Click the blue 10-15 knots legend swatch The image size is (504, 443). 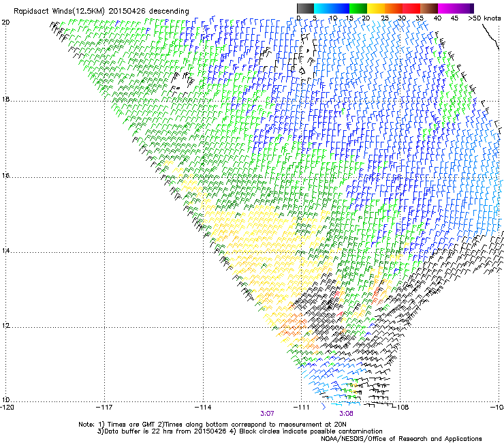click(341, 8)
